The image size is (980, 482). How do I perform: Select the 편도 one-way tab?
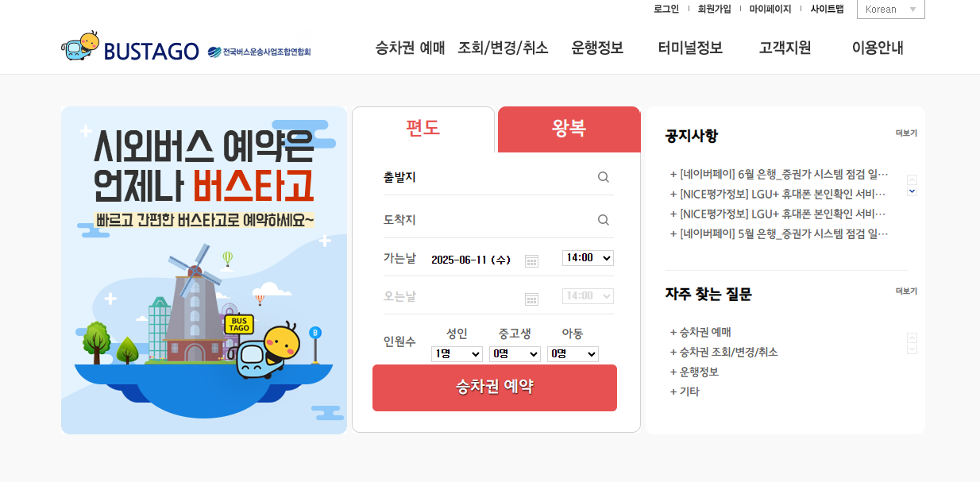(x=423, y=129)
